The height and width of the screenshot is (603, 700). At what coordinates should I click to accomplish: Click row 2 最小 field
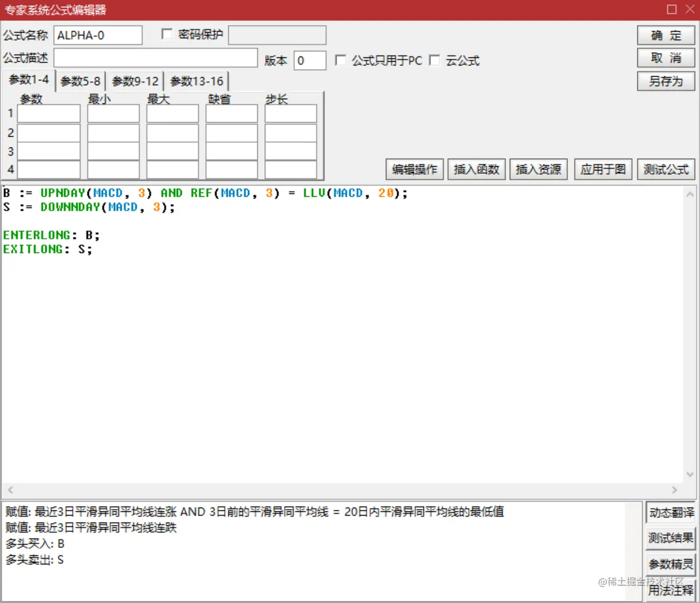[x=113, y=133]
